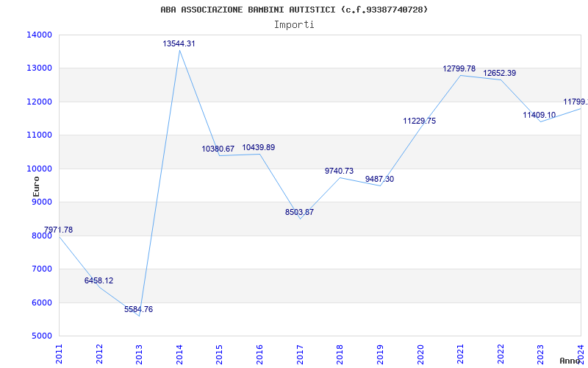Click the Anno axis label

click(570, 361)
